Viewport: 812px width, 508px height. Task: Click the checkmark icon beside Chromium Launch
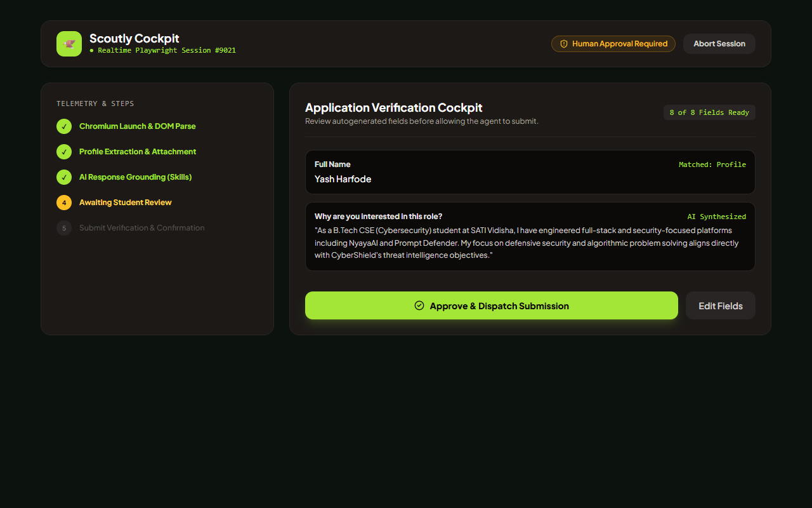point(64,126)
